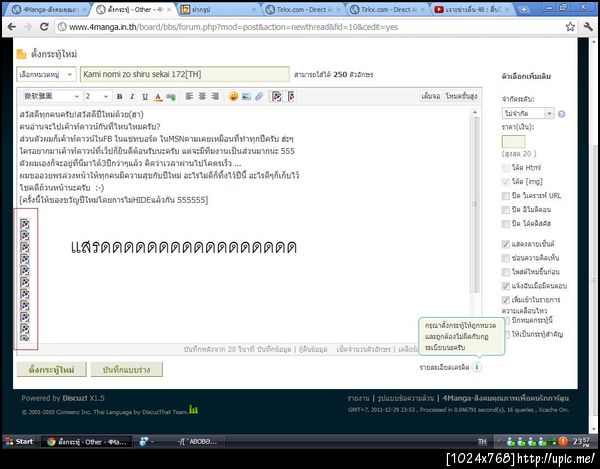Open the font family dropdown
Image resolution: width=600 pixels, height=469 pixels.
tap(51, 96)
